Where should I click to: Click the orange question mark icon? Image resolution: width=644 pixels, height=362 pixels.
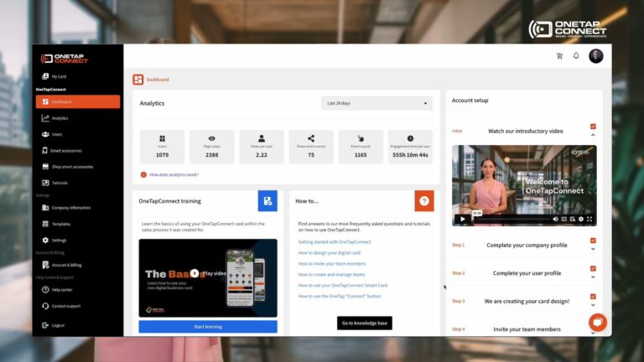[x=424, y=201]
